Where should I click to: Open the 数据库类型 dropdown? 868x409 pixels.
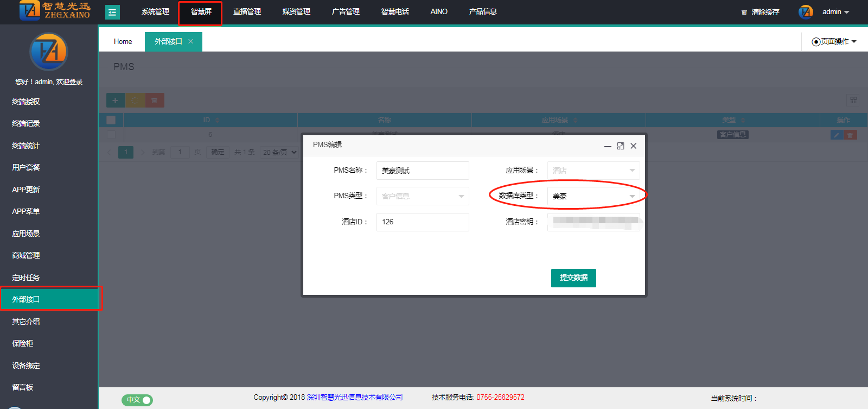click(593, 196)
